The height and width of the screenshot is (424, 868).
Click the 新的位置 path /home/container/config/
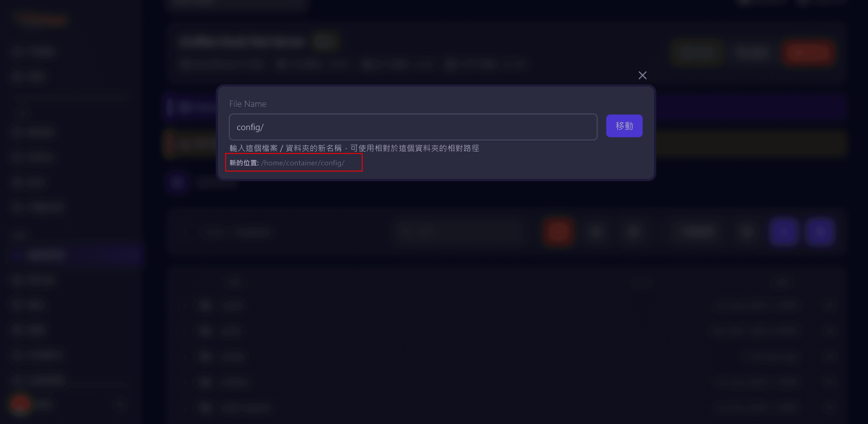[303, 163]
